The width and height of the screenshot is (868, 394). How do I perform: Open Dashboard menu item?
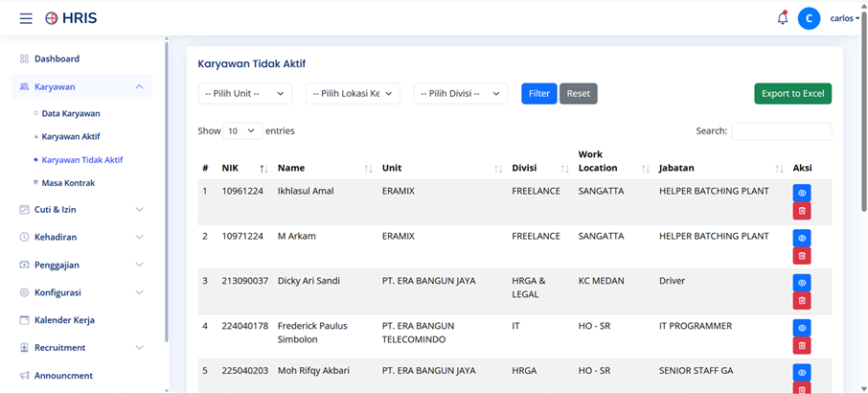pos(57,58)
